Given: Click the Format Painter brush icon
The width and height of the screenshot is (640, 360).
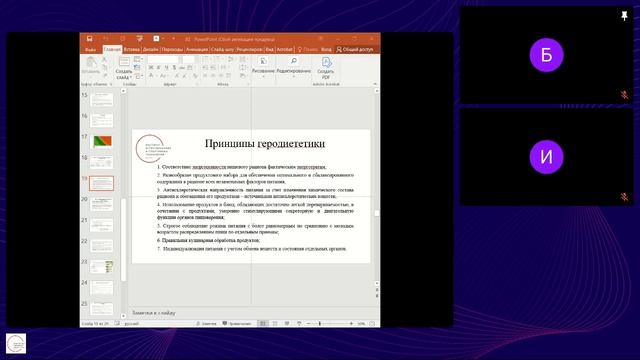Looking at the screenshot, I should tap(104, 75).
